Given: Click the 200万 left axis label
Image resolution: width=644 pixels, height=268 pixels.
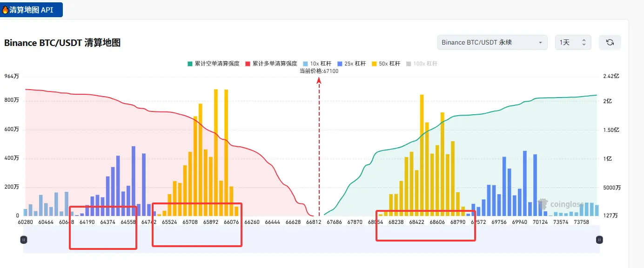Looking at the screenshot, I should [x=12, y=187].
